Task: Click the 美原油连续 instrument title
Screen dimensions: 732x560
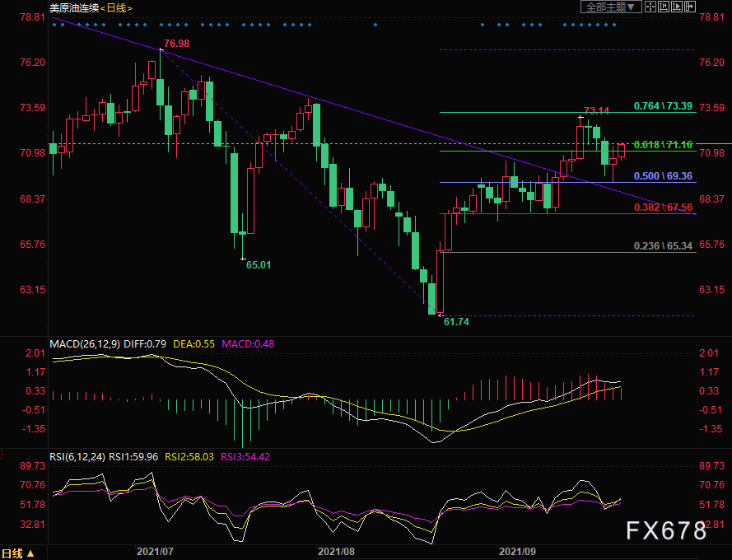Action: pyautogui.click(x=74, y=8)
